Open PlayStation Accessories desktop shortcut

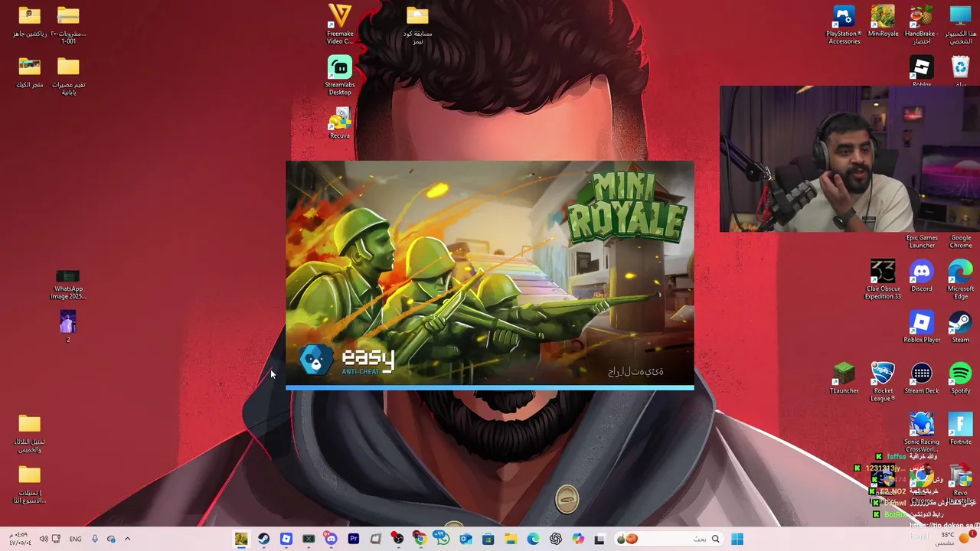(844, 24)
